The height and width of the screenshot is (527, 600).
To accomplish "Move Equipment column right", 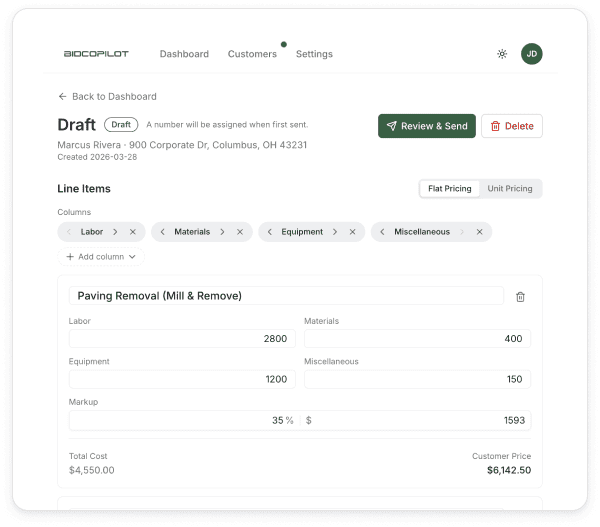I will click(x=335, y=232).
